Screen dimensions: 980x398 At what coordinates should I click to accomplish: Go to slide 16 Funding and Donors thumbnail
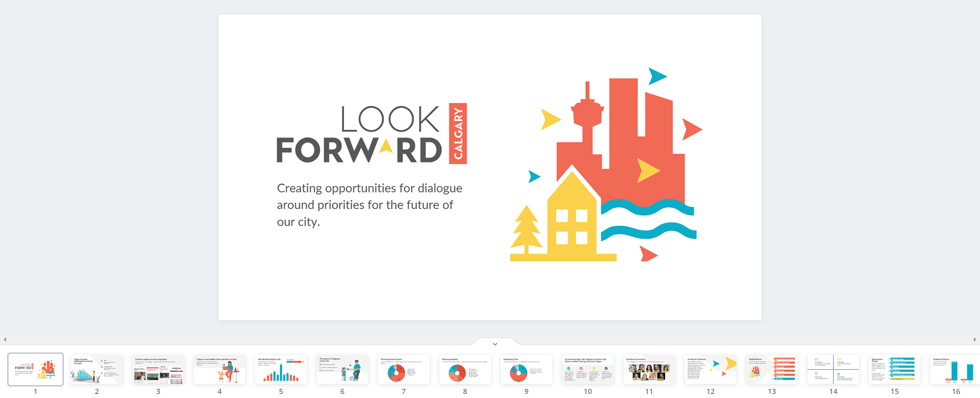[x=955, y=369]
